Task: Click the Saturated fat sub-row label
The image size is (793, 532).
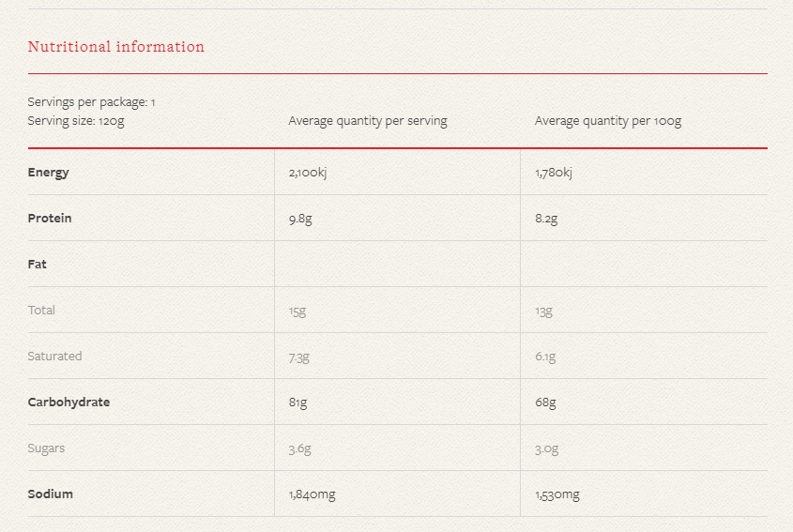Action: pos(54,356)
